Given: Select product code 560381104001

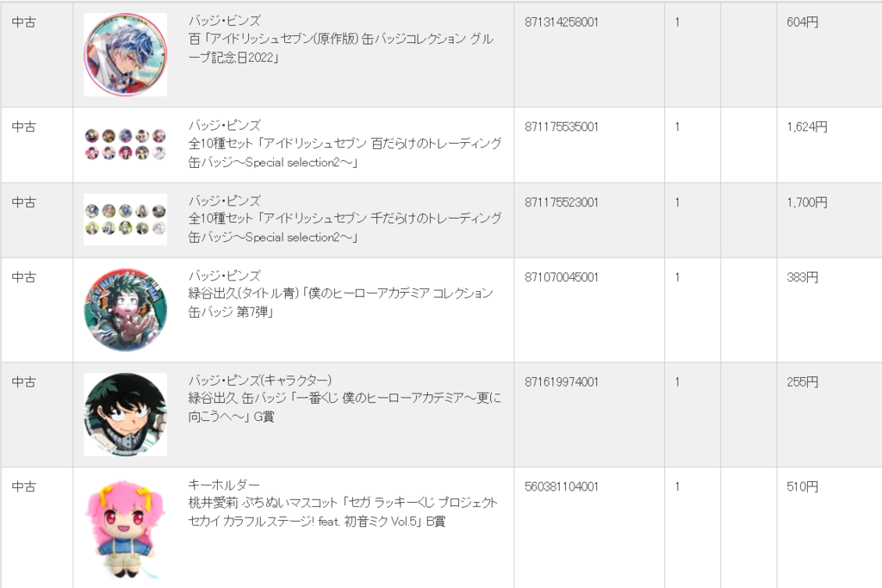Looking at the screenshot, I should (562, 486).
